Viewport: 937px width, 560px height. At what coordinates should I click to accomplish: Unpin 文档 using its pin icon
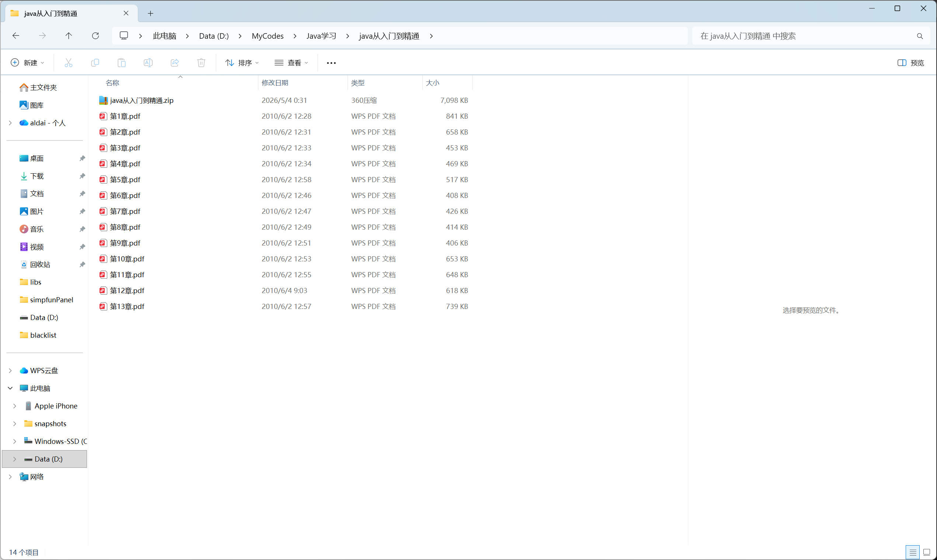pos(82,194)
